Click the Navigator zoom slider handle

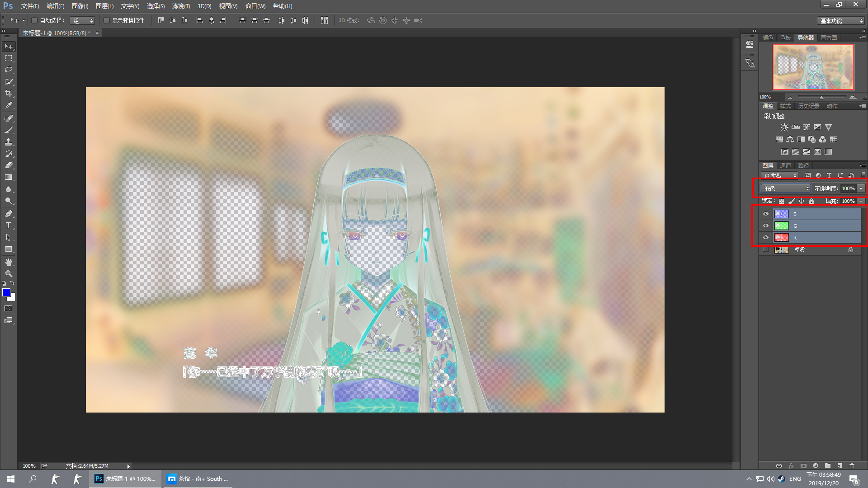point(821,97)
